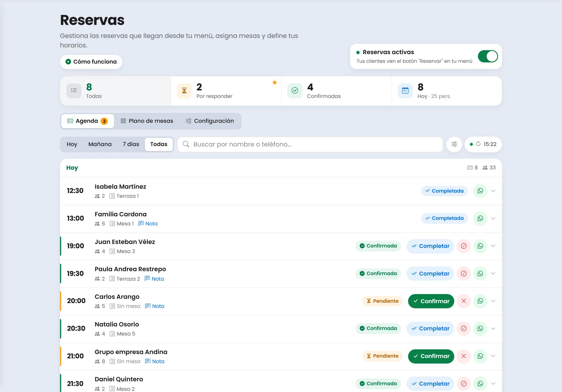Viewport: 562px width, 392px height.
Task: Cancel Juan Esteban Vélez reservation icon
Action: click(464, 246)
